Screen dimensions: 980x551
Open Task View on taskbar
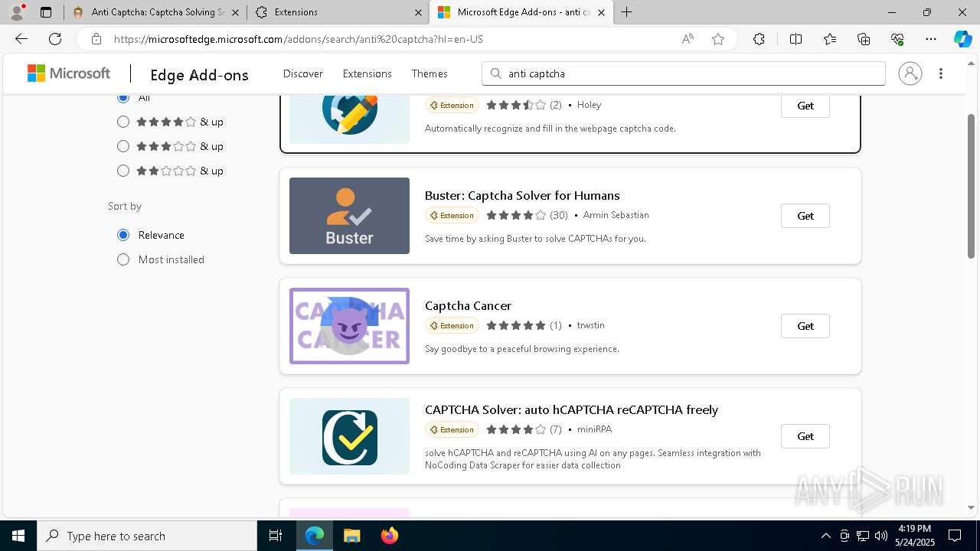[276, 536]
